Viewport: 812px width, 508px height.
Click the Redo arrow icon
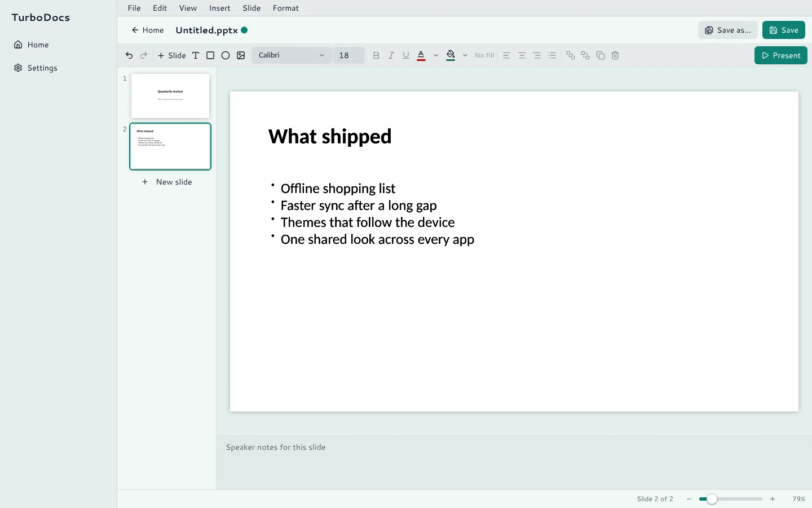(144, 55)
